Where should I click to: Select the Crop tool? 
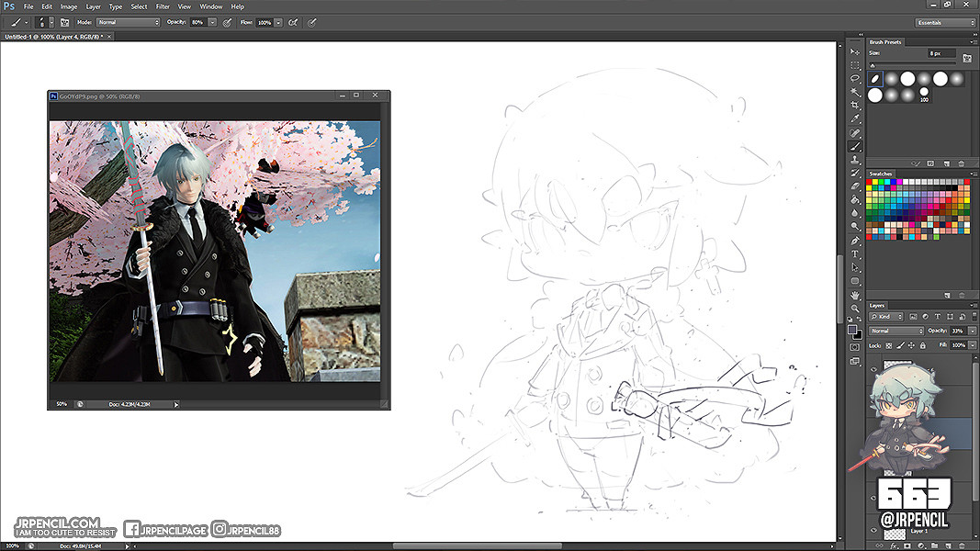pyautogui.click(x=855, y=106)
